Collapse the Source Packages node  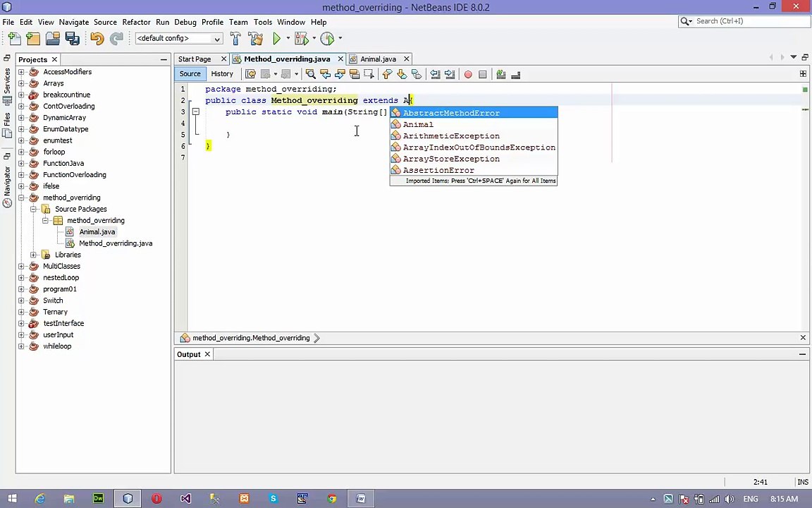pos(33,209)
